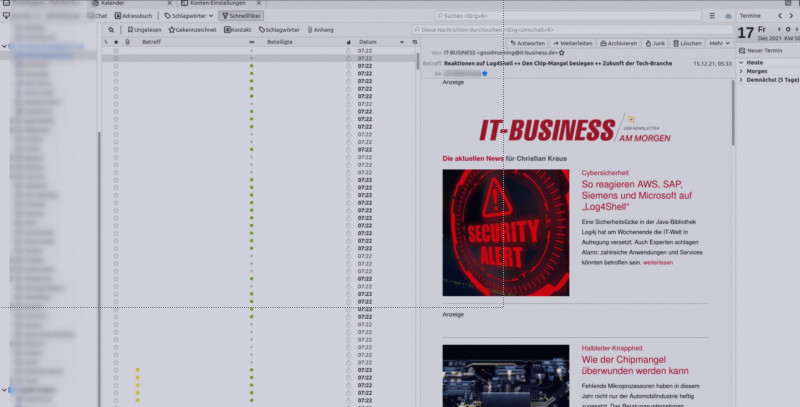Click the Antworten reply button

click(x=527, y=44)
